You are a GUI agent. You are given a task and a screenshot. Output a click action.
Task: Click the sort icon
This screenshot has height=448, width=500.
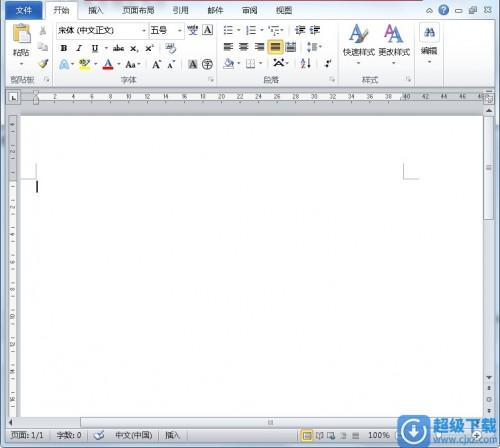click(306, 63)
